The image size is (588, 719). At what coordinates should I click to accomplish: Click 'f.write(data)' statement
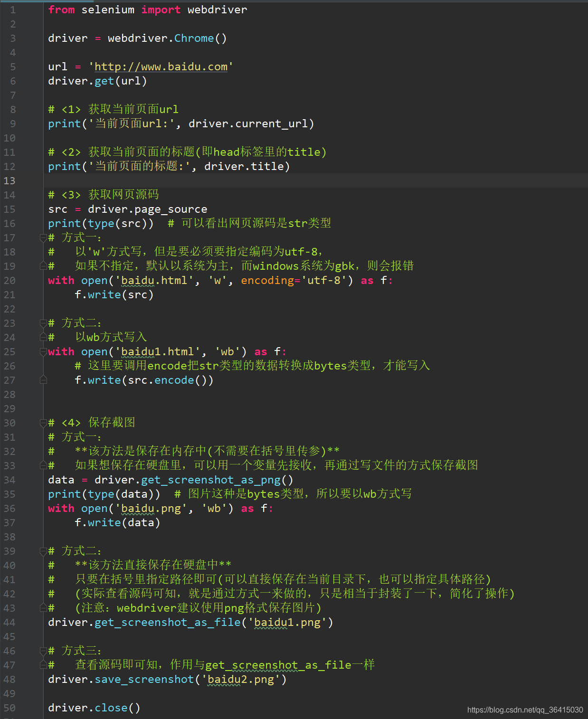(x=117, y=522)
